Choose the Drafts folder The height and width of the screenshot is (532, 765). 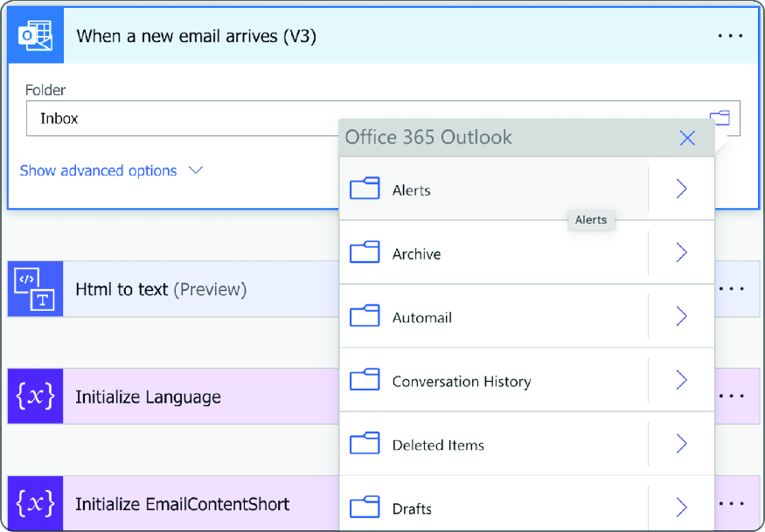[494, 505]
